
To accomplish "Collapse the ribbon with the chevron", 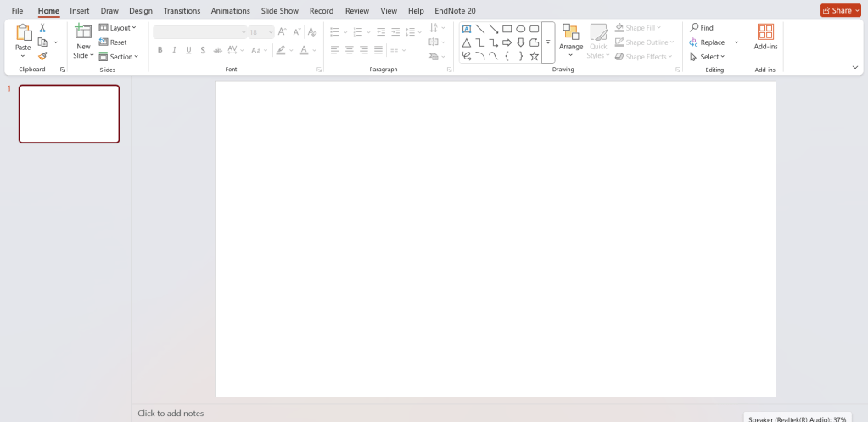I will [x=854, y=67].
